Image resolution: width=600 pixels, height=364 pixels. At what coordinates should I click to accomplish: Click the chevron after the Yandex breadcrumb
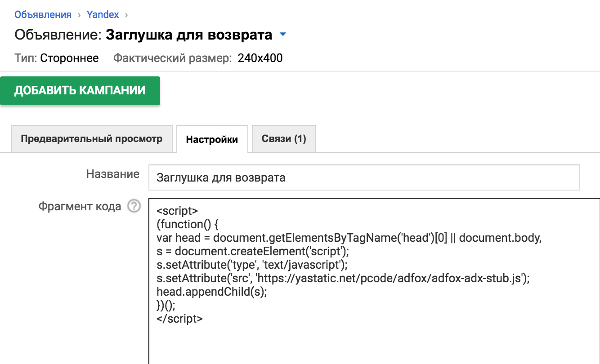tap(126, 15)
